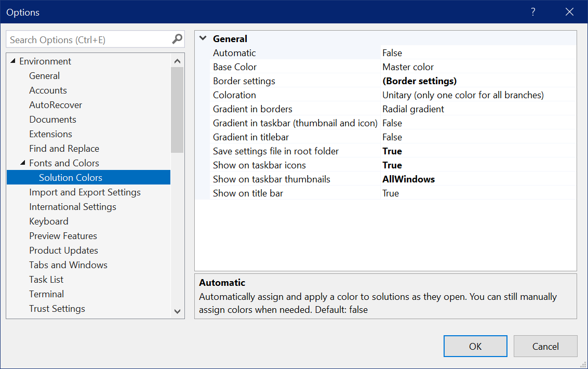Click the Automatic value False

(x=392, y=53)
